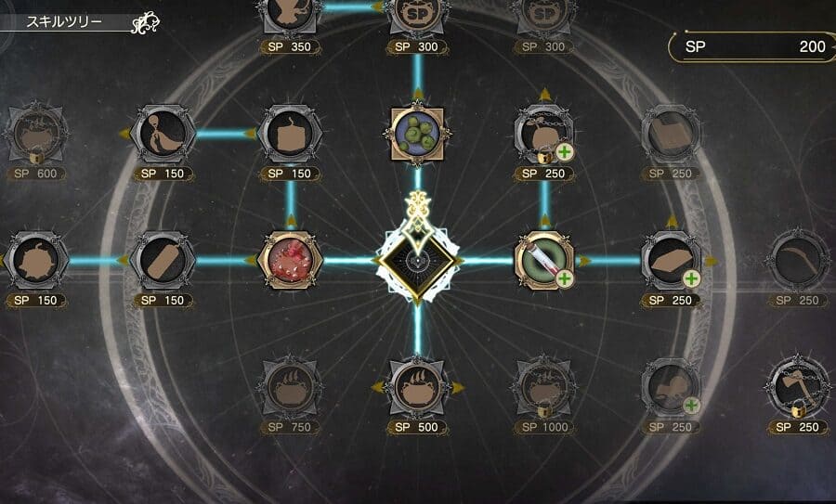Select the long-necked flask node costing SP 150
Image resolution: width=836 pixels, height=504 pixels.
pos(163,133)
